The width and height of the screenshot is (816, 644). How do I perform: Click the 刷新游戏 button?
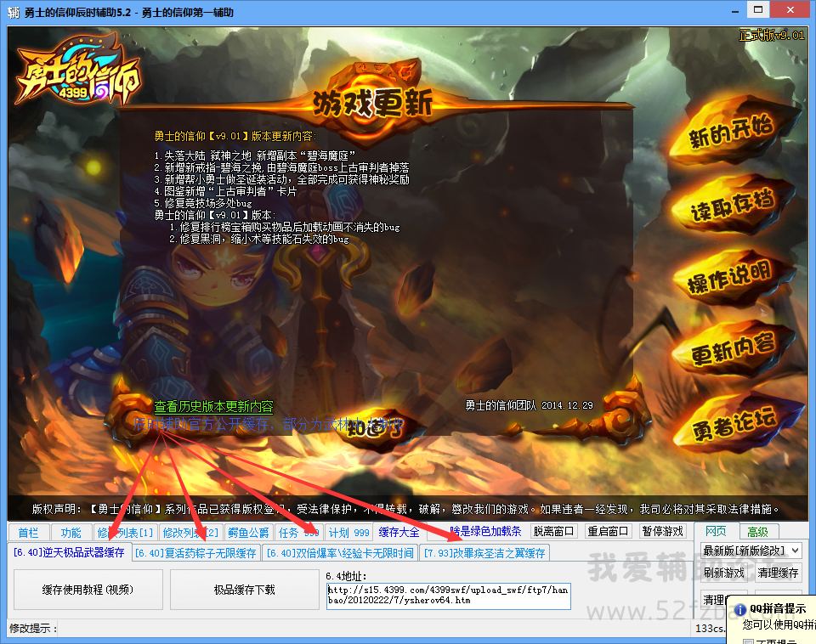(x=724, y=573)
